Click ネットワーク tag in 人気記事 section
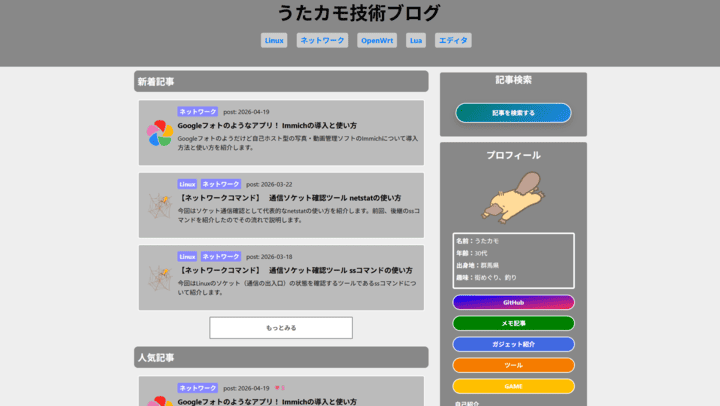Image resolution: width=720 pixels, height=406 pixels. 197,388
